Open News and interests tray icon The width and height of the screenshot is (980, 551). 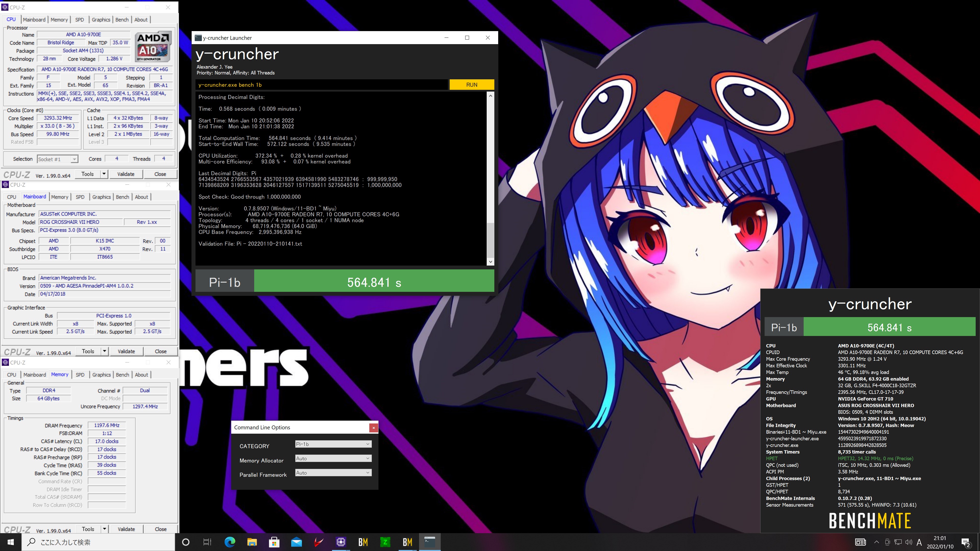click(x=861, y=542)
